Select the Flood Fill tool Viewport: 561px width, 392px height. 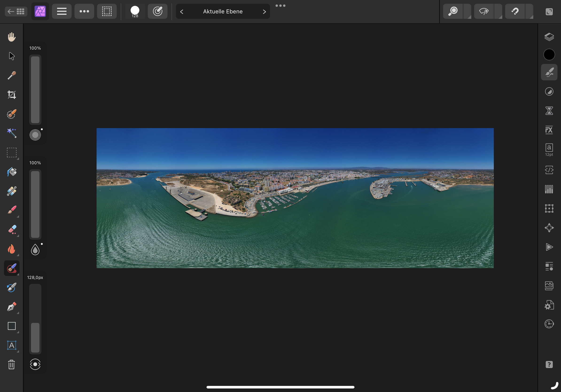click(12, 172)
